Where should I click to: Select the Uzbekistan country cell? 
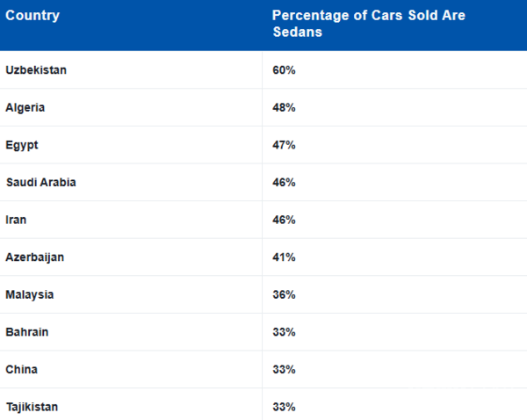tap(36, 70)
